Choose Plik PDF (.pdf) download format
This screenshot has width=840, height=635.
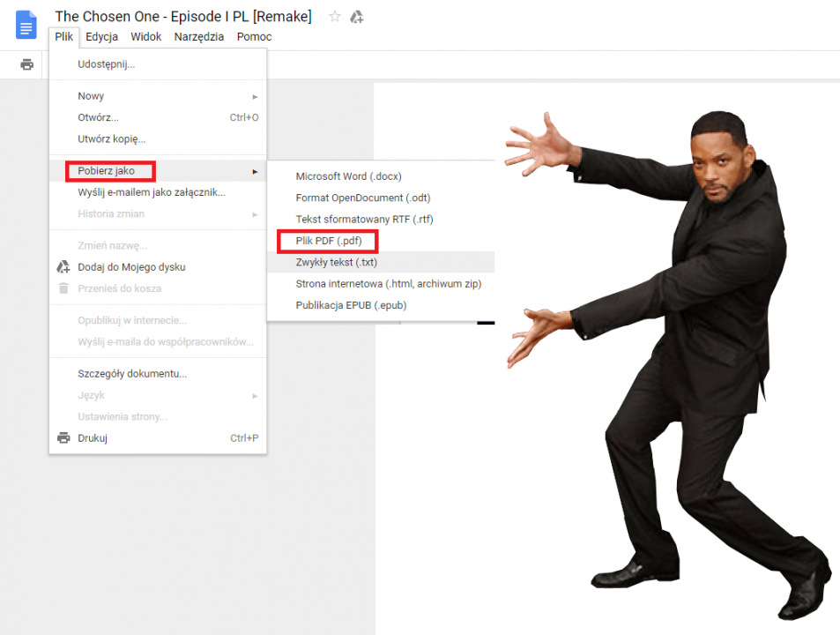pos(327,241)
